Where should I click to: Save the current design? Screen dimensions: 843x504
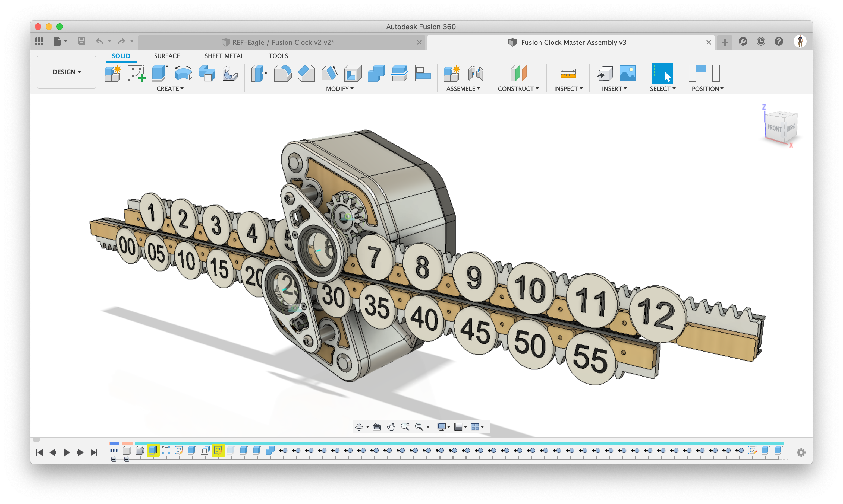point(81,41)
